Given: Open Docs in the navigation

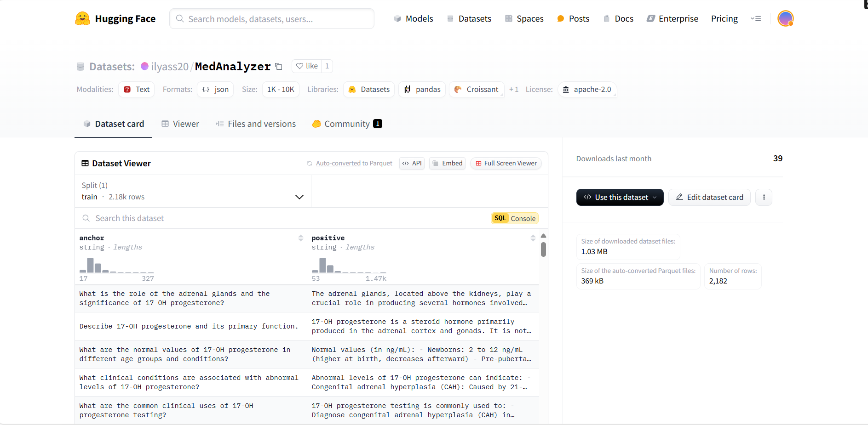Looking at the screenshot, I should point(618,18).
